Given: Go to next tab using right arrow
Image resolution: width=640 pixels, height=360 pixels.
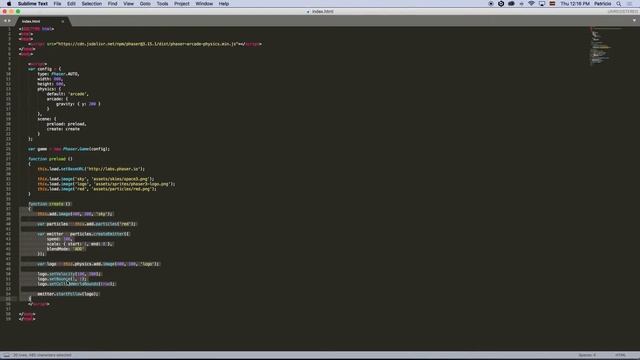Looking at the screenshot, I should tap(9, 21).
